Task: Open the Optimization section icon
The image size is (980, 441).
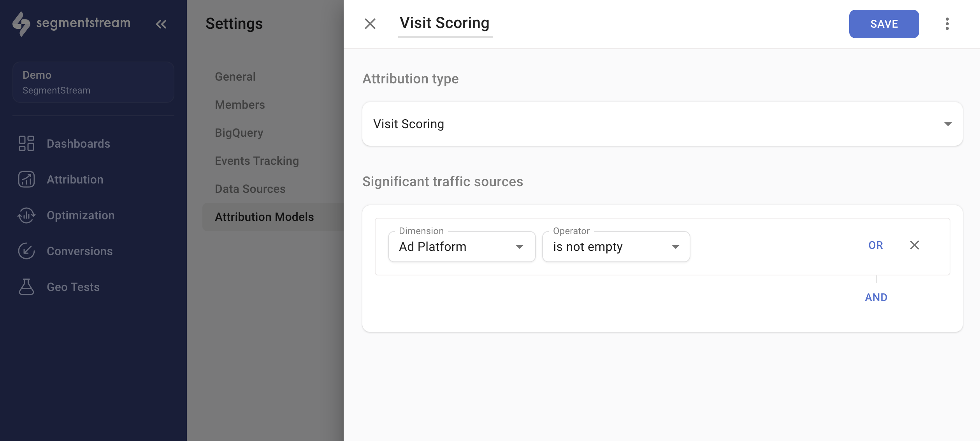Action: (26, 215)
